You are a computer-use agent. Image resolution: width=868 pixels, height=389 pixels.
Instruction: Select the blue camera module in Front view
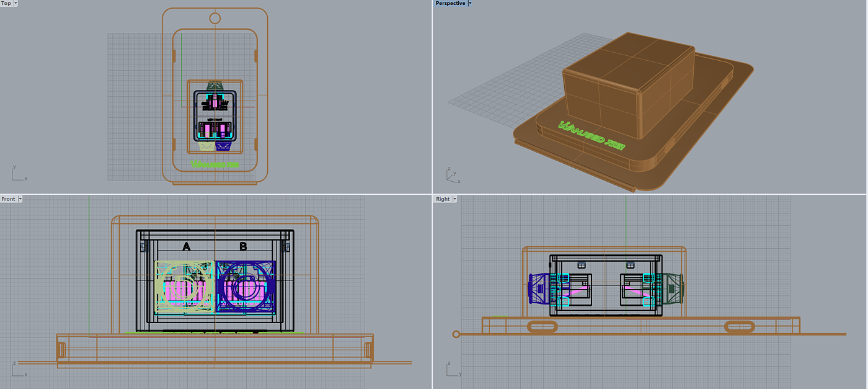coord(245,286)
